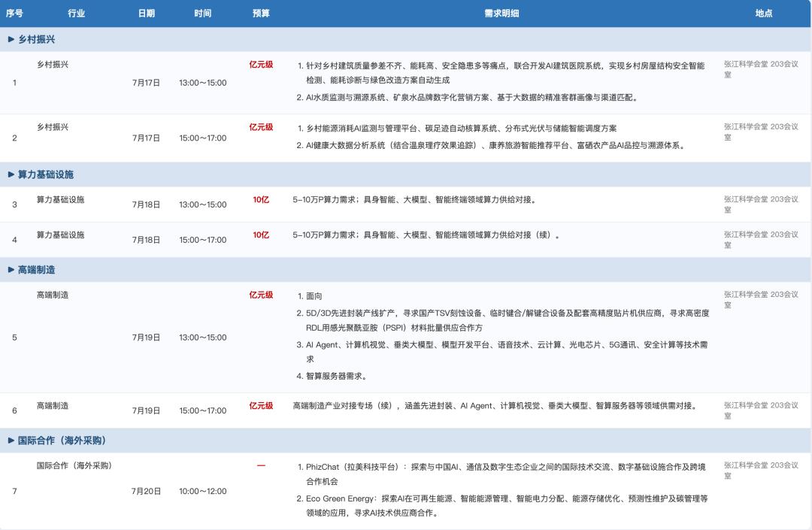Click 15:00～17:00 time on 7月17日 row
The width and height of the screenshot is (812, 530).
[x=202, y=138]
